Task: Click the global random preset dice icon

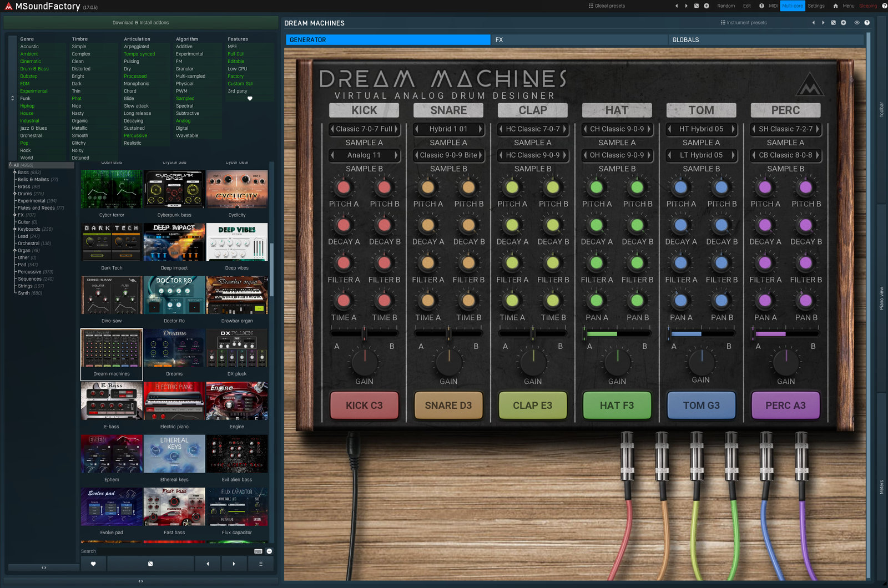Action: tap(696, 6)
